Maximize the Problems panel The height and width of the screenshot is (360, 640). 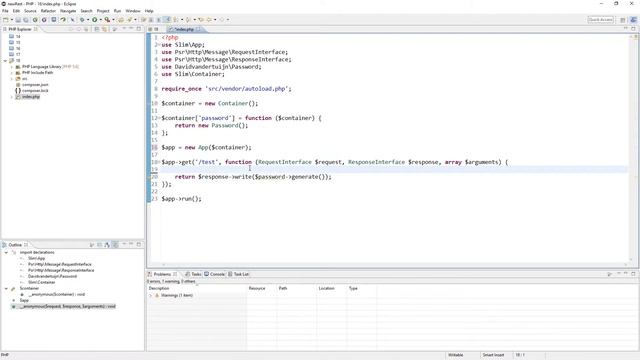633,274
